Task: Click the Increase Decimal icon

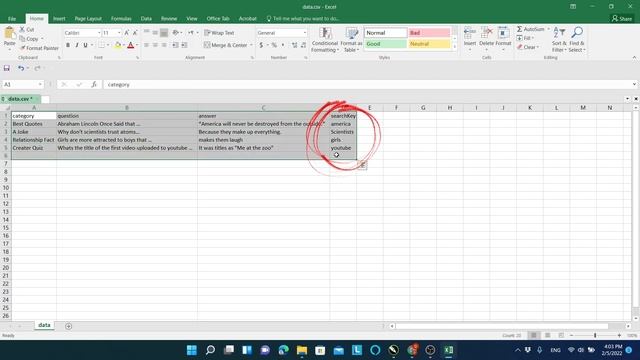Action: [294, 45]
